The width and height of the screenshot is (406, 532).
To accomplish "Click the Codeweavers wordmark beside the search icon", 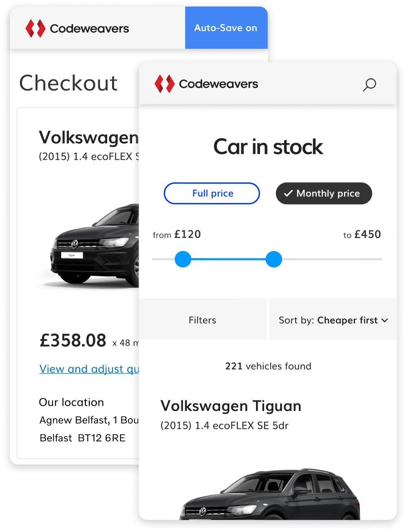I will (218, 84).
